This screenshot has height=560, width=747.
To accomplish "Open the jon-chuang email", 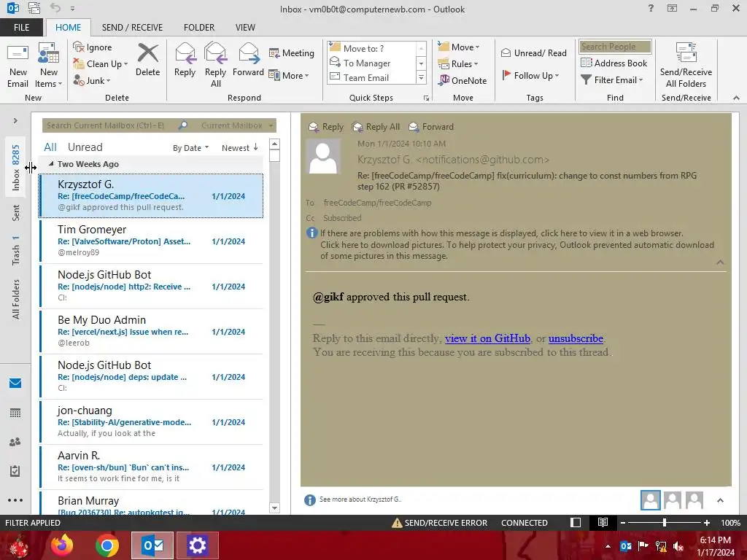I will point(151,422).
